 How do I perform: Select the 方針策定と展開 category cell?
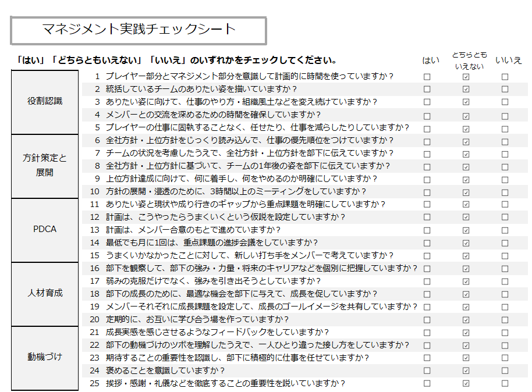click(x=45, y=166)
